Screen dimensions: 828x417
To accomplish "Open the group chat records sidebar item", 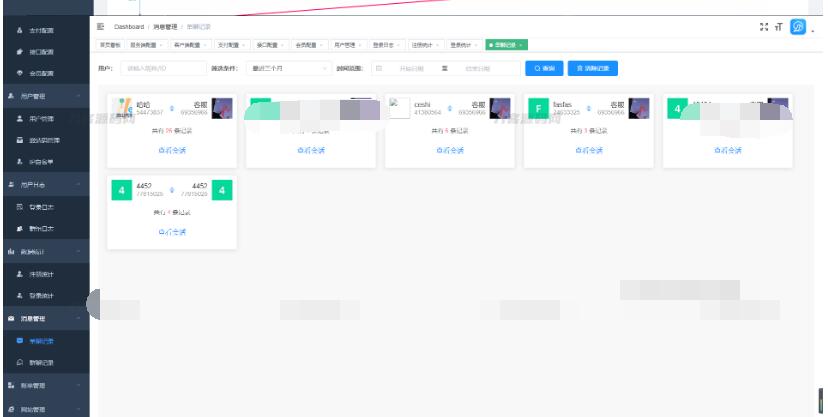I will coord(42,362).
